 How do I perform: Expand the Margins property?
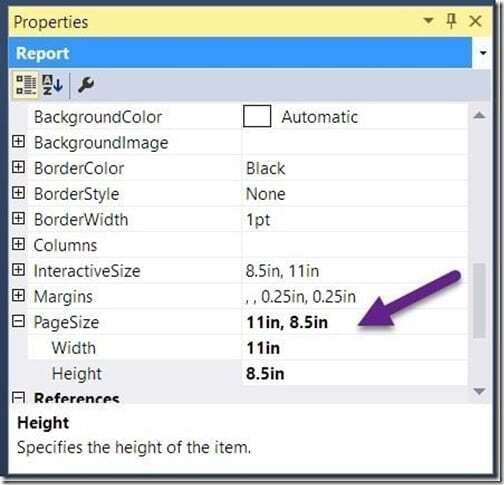pos(18,296)
